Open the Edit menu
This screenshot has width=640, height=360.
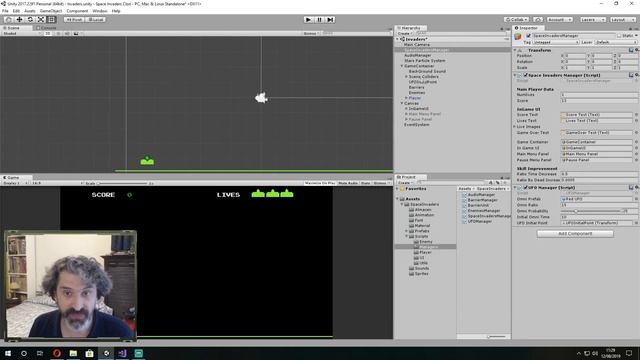[x=16, y=11]
